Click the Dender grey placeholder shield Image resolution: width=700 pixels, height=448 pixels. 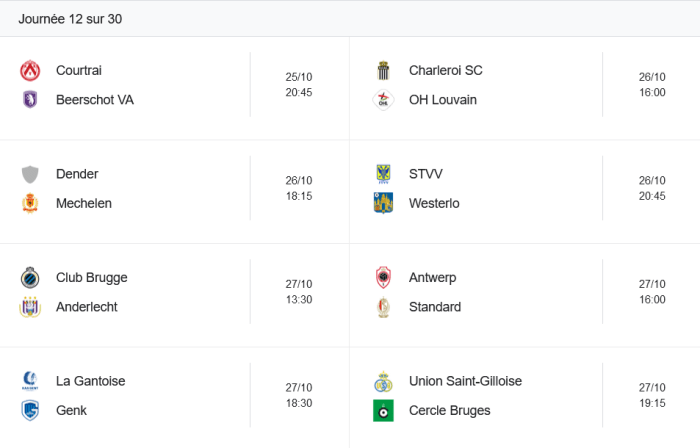pos(30,174)
